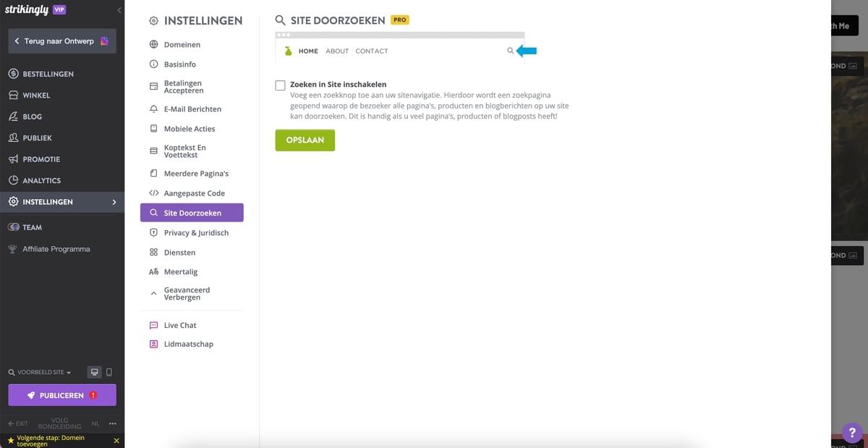
Task: Open the Aangepaste Code settings
Action: click(194, 193)
